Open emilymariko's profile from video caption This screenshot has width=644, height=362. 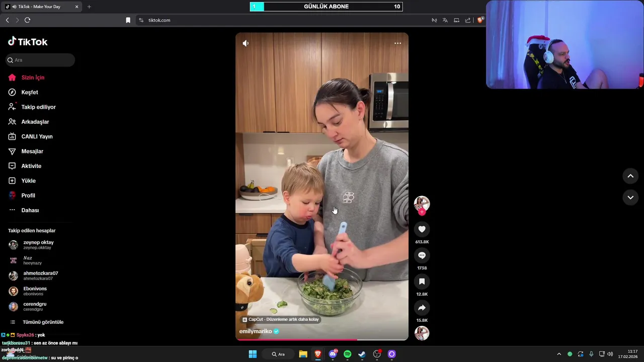tap(256, 331)
